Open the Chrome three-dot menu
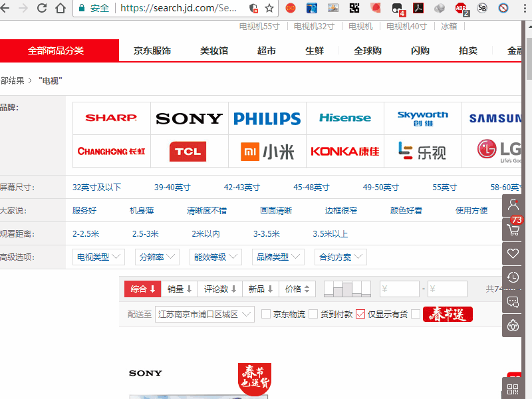The width and height of the screenshot is (532, 399). point(525,8)
